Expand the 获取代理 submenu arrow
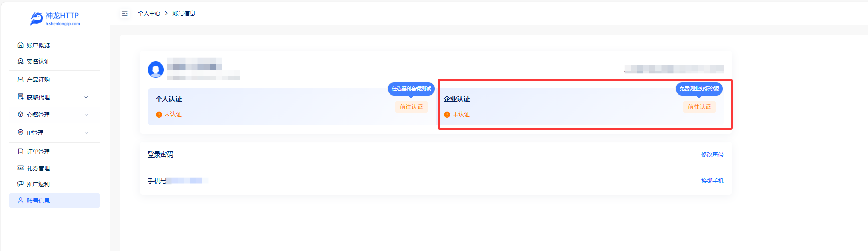Screen dimensions: 868x251 [x=86, y=97]
